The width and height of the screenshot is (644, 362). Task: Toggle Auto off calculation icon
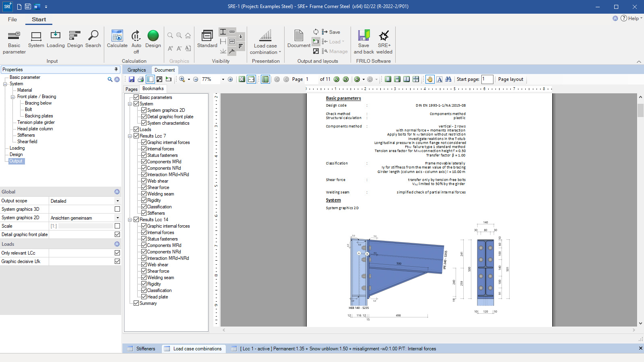tap(136, 42)
